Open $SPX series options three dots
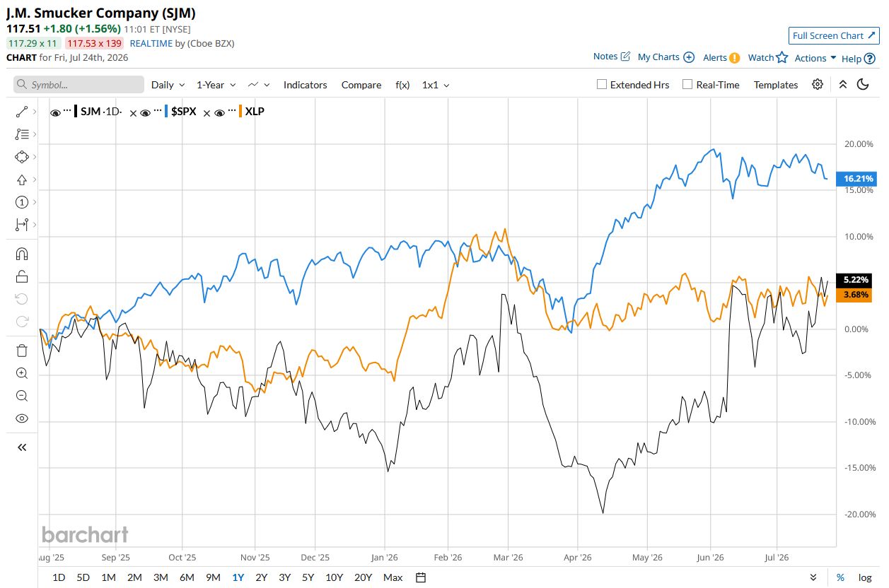This screenshot has width=889, height=588. (x=157, y=112)
